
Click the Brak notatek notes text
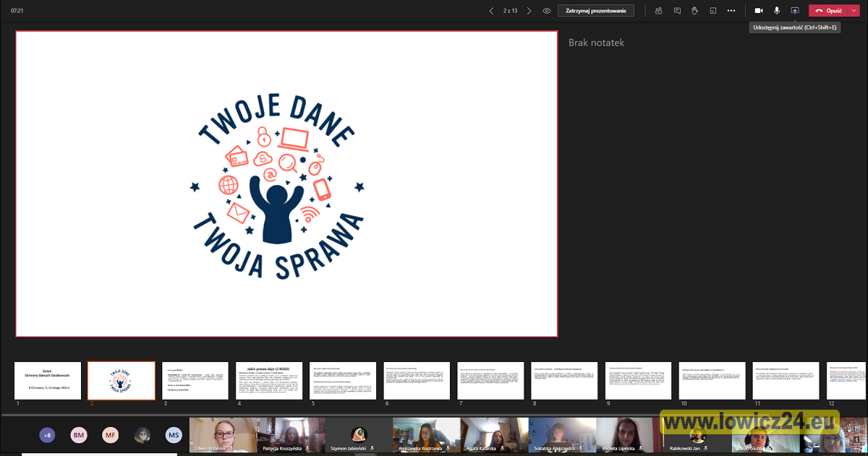[596, 43]
